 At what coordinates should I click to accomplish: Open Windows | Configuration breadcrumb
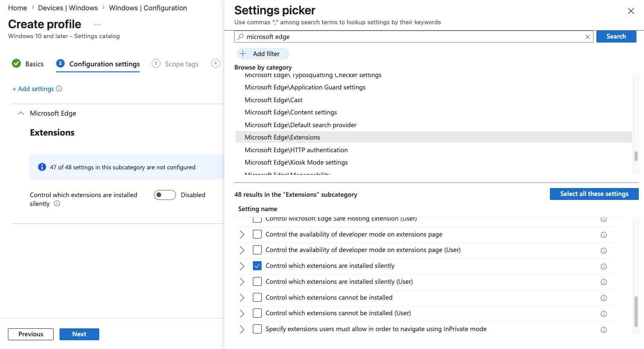148,8
